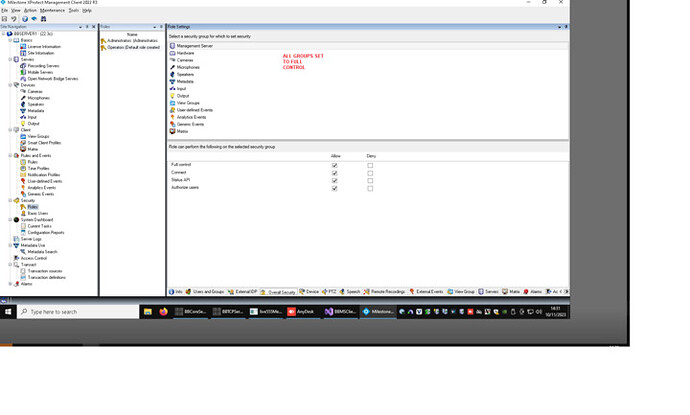Open Firefox from the taskbar
The height and width of the screenshot is (415, 690).
click(x=163, y=312)
